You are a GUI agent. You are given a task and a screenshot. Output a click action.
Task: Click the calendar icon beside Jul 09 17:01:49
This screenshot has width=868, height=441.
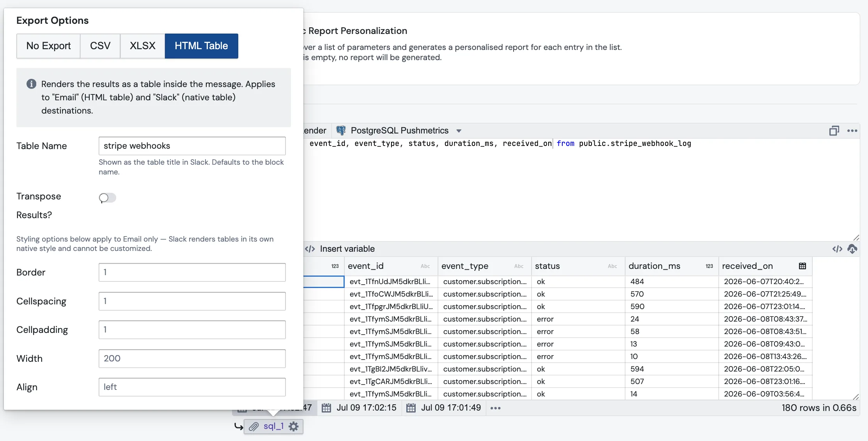point(411,408)
